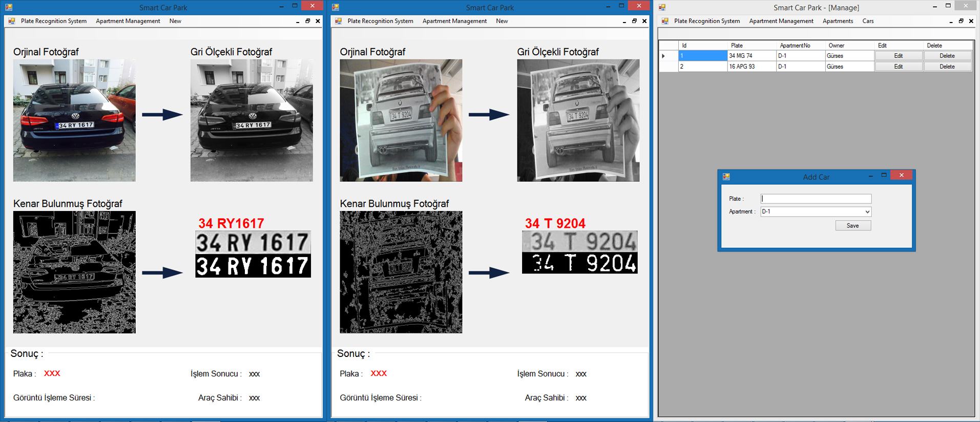Image resolution: width=980 pixels, height=422 pixels.
Task: Select edge-detected Jetta image in left window
Action: 74,272
